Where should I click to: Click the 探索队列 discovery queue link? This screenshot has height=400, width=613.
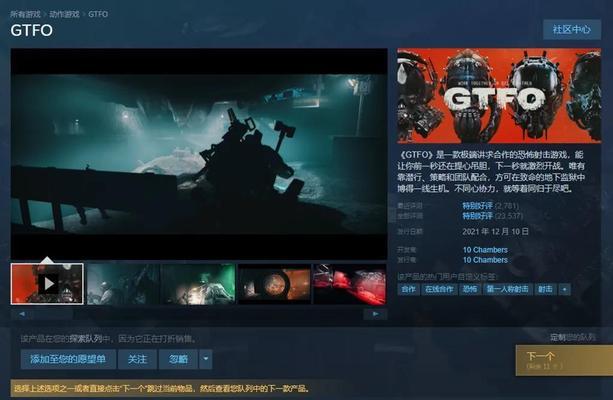pos(86,338)
